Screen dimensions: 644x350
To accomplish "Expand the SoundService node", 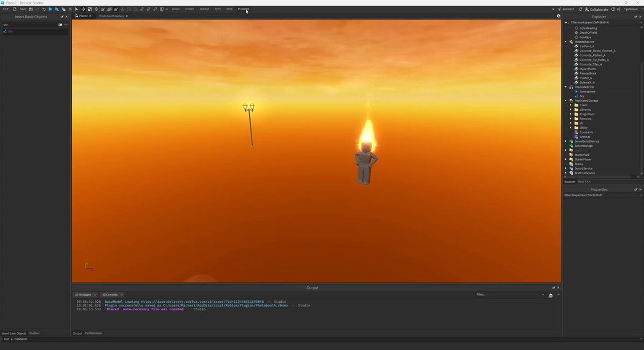I will coord(565,168).
